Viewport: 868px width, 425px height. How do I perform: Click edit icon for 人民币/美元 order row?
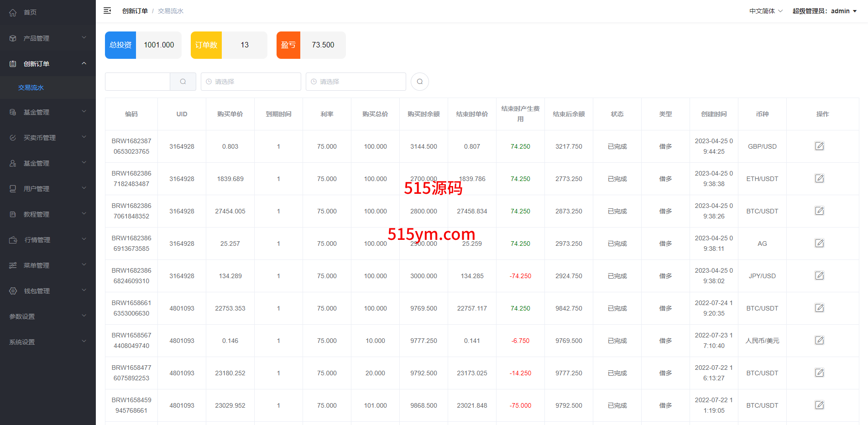pyautogui.click(x=819, y=340)
